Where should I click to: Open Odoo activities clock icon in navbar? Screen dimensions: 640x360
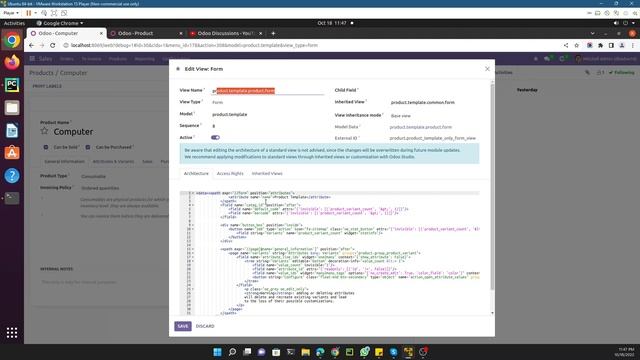point(562,59)
